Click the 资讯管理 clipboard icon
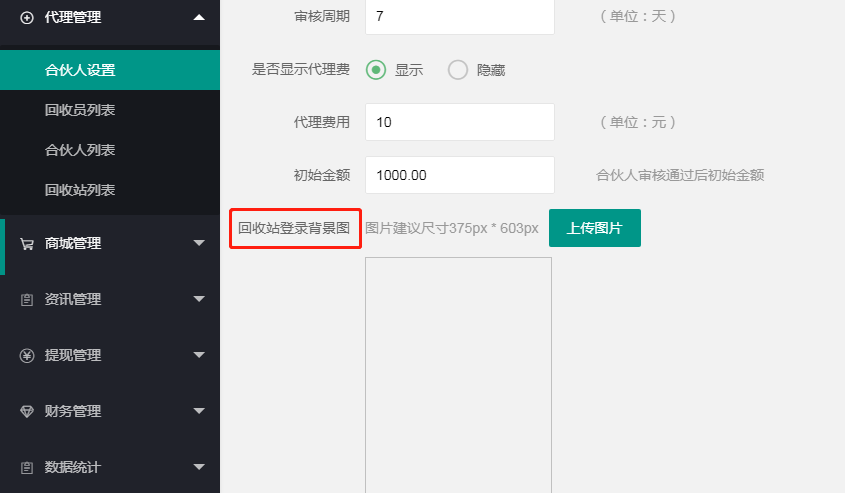 [26, 300]
